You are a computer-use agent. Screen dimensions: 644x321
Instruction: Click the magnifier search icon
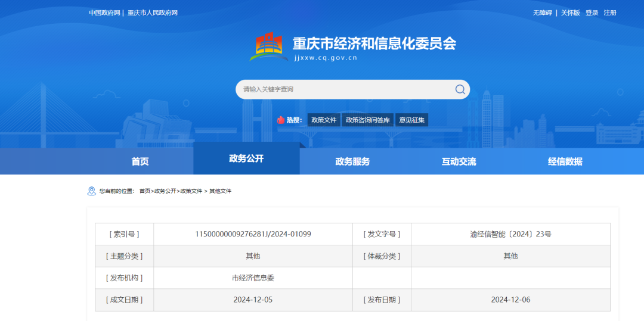pos(460,89)
